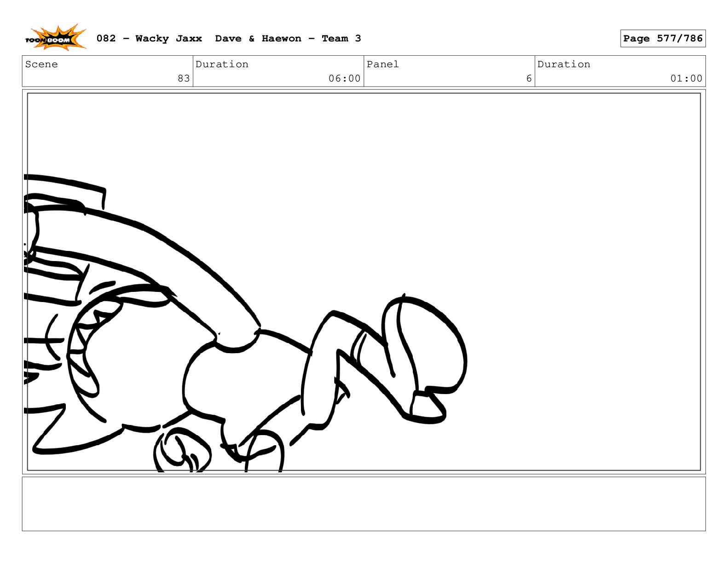Click the empty notes box below the panel
The image size is (728, 564).
pyautogui.click(x=364, y=504)
